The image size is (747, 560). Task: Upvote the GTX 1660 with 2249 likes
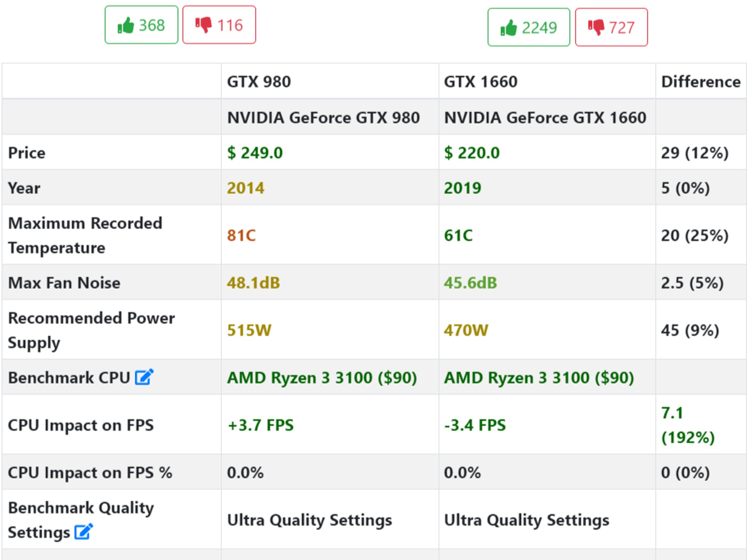[x=529, y=27]
